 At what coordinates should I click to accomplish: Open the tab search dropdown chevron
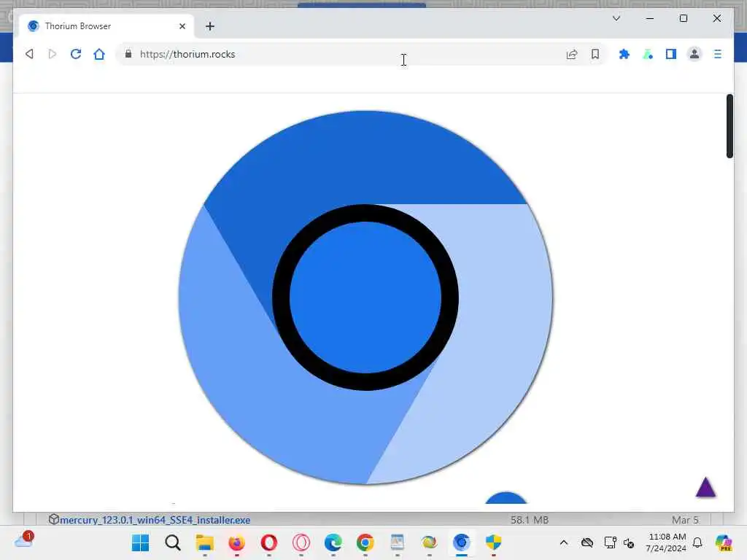coord(616,18)
